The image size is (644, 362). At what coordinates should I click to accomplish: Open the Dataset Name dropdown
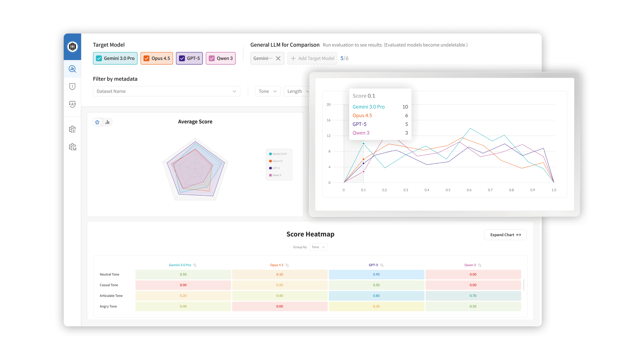click(166, 91)
